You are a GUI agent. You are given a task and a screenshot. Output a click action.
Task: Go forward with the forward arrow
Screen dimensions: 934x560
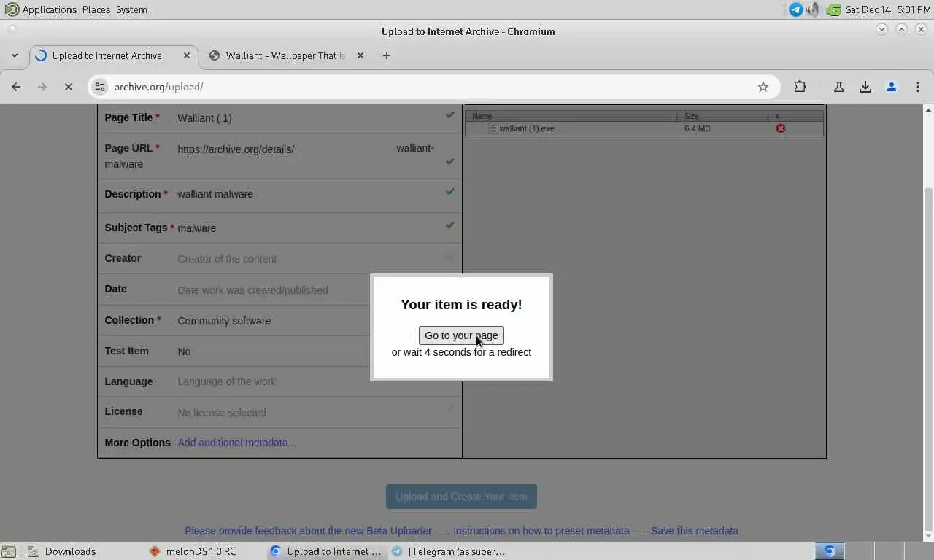(x=42, y=87)
